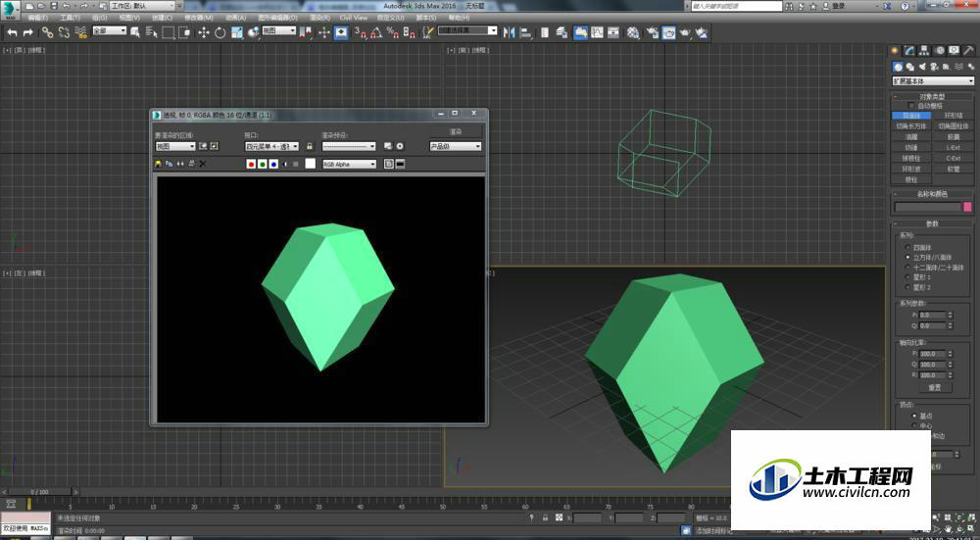Viewport: 980px width, 540px height.
Task: Select the Lights category icon in Create panel
Action: point(922,67)
